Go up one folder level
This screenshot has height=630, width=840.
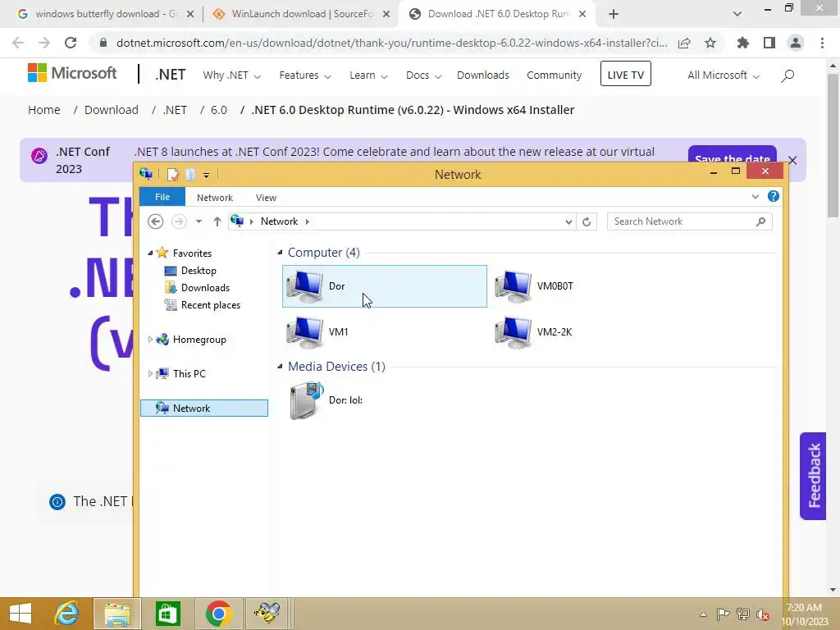[217, 221]
